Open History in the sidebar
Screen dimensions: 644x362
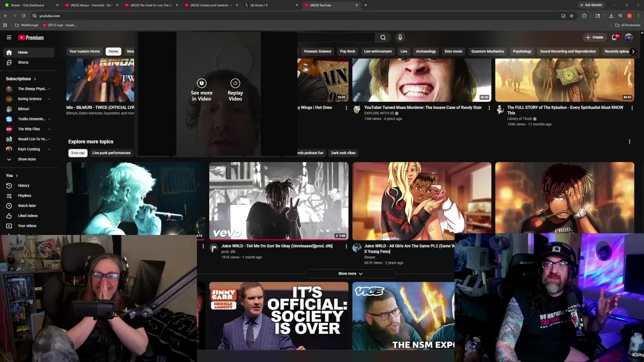[x=29, y=186]
